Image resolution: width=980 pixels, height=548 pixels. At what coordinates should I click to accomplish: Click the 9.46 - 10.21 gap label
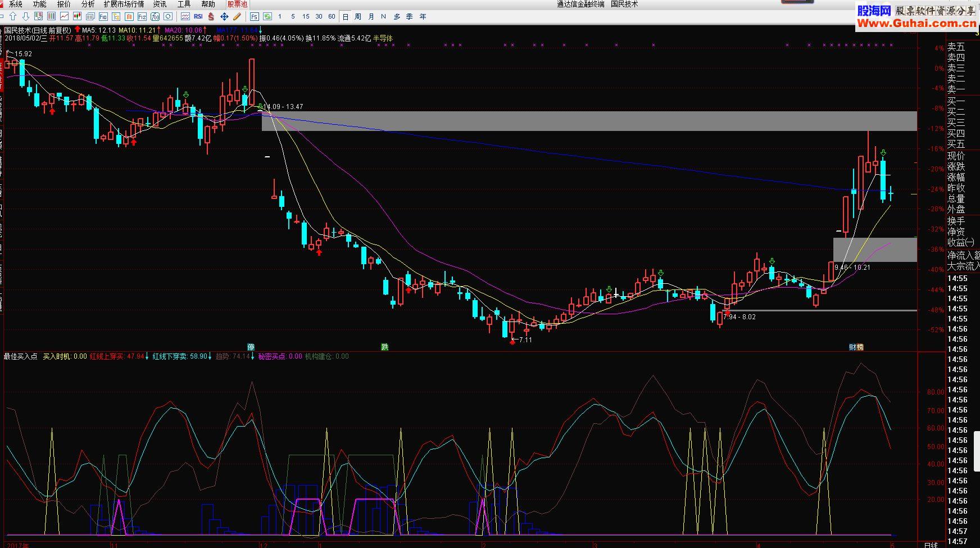coord(852,268)
